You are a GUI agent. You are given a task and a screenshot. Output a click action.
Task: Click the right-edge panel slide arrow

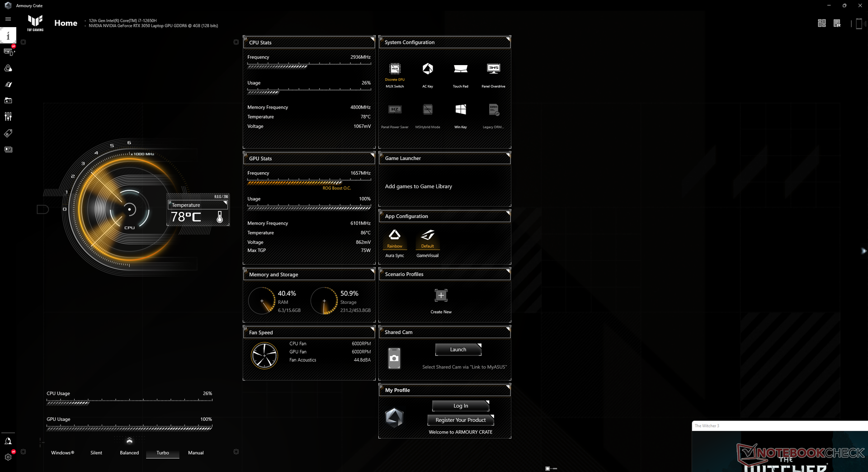tap(864, 251)
